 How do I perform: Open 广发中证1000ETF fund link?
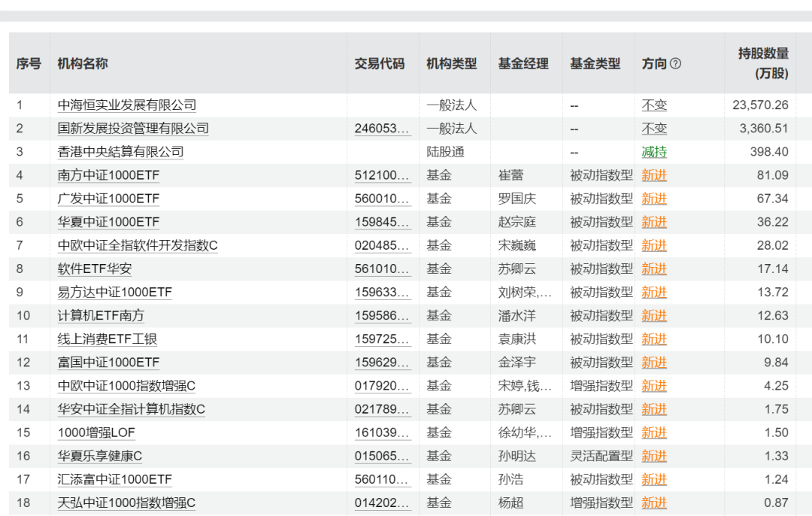click(x=108, y=199)
